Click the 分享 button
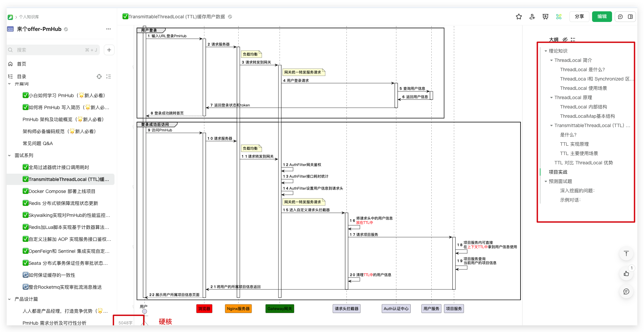The height and width of the screenshot is (332, 644). click(x=579, y=17)
